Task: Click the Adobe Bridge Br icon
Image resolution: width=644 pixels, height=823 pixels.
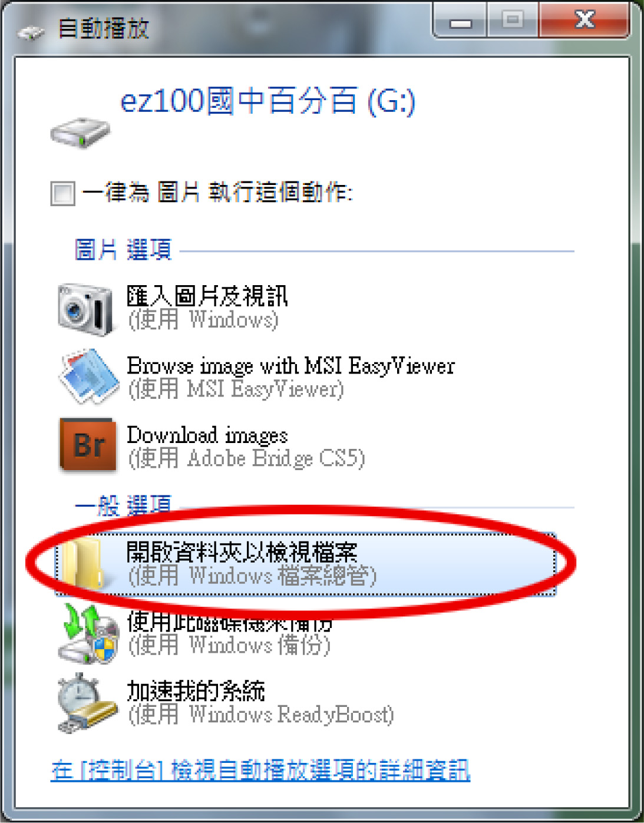Action: (x=88, y=445)
